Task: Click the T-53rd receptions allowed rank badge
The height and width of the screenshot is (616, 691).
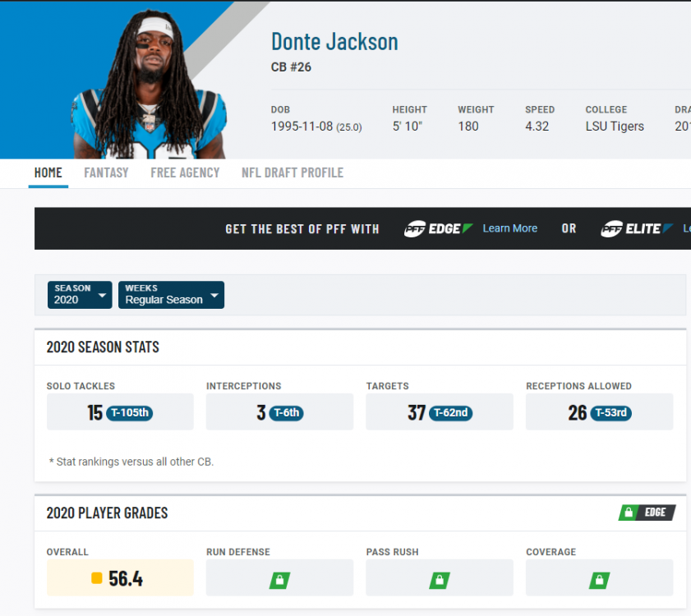Action: 610,413
